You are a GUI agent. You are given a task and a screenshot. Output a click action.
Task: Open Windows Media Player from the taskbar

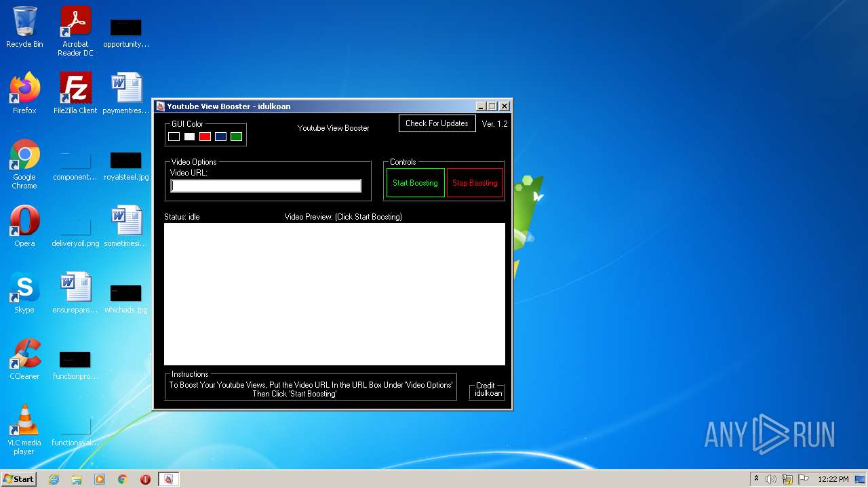(x=100, y=479)
